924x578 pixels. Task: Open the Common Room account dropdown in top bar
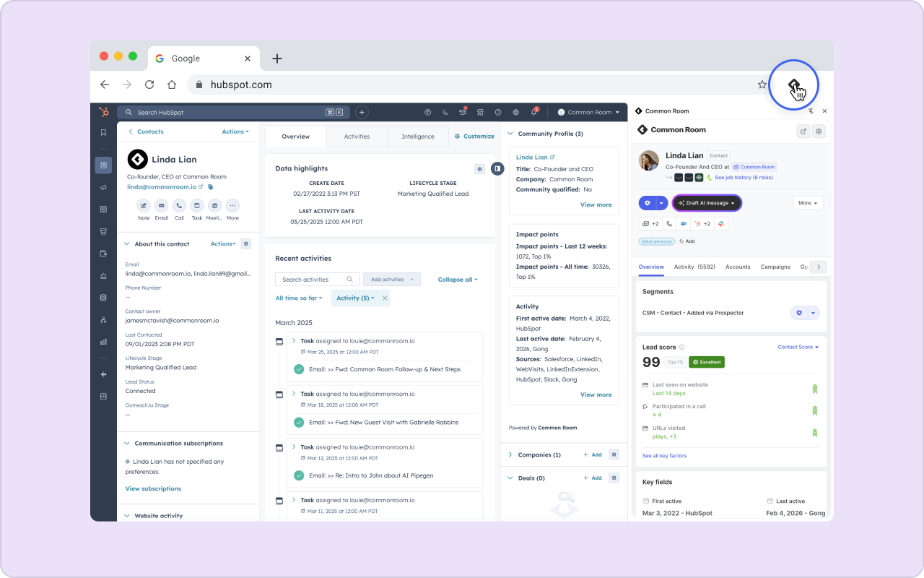pos(589,112)
